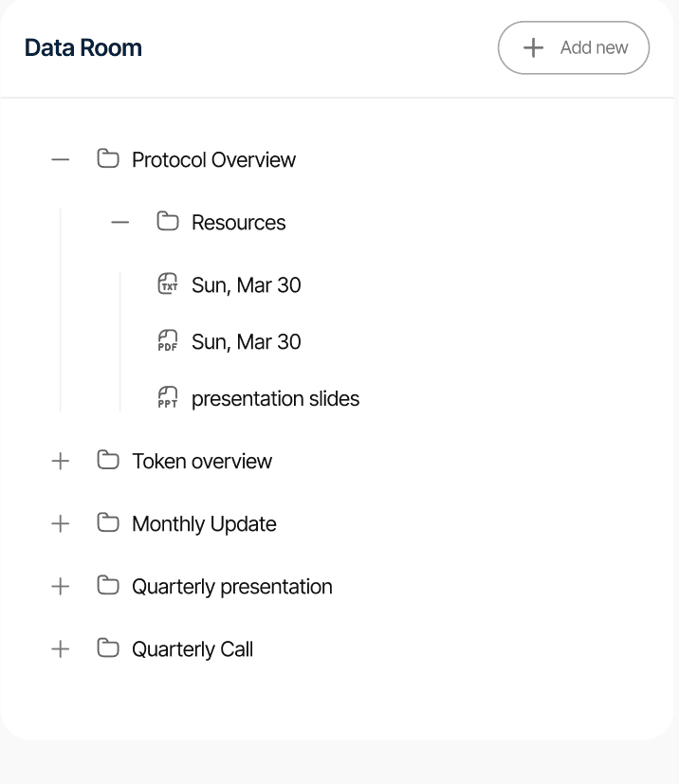This screenshot has width=679, height=784.
Task: Expand the Quarterly Call folder
Action: pyautogui.click(x=61, y=648)
